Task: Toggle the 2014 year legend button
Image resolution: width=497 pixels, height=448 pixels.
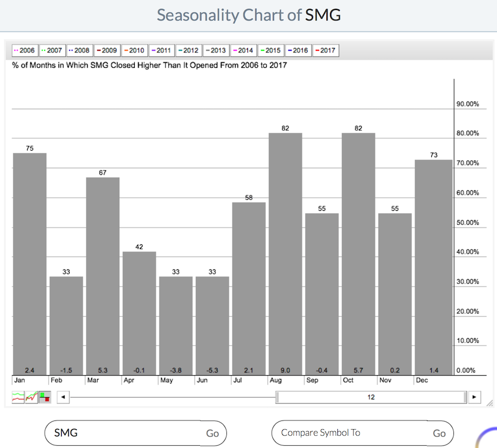Action: point(244,50)
